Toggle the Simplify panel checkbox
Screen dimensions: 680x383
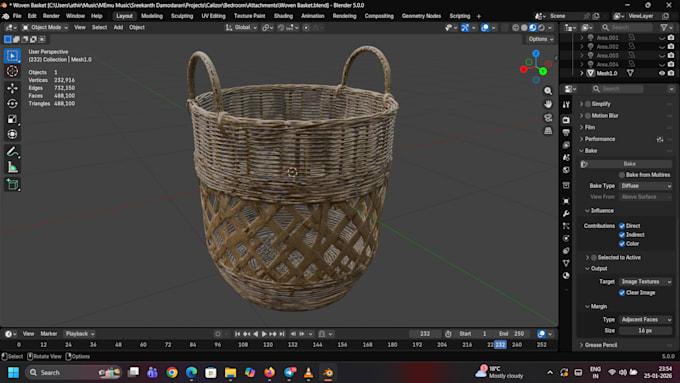click(x=588, y=104)
